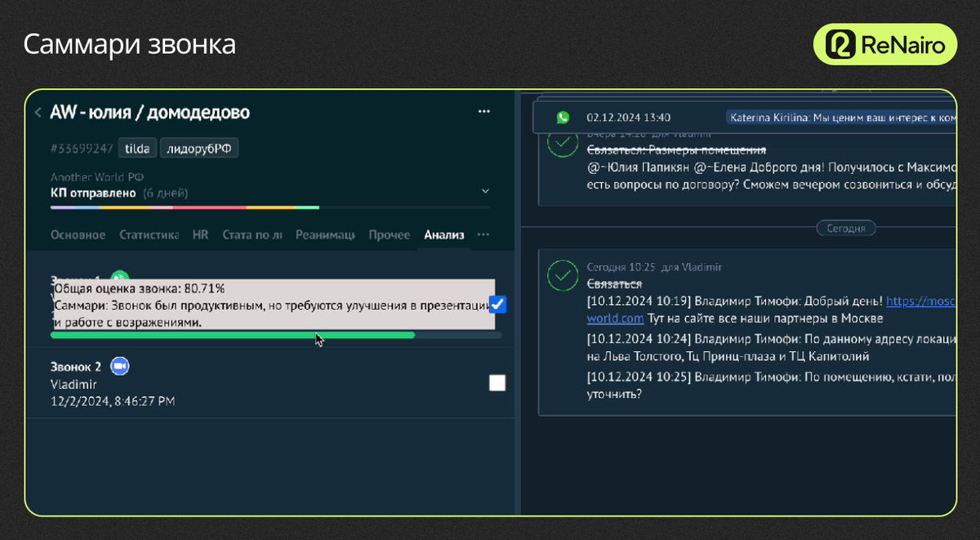Check the checkbox for Звонок 2
Viewport: 980px width, 540px height.
click(497, 383)
